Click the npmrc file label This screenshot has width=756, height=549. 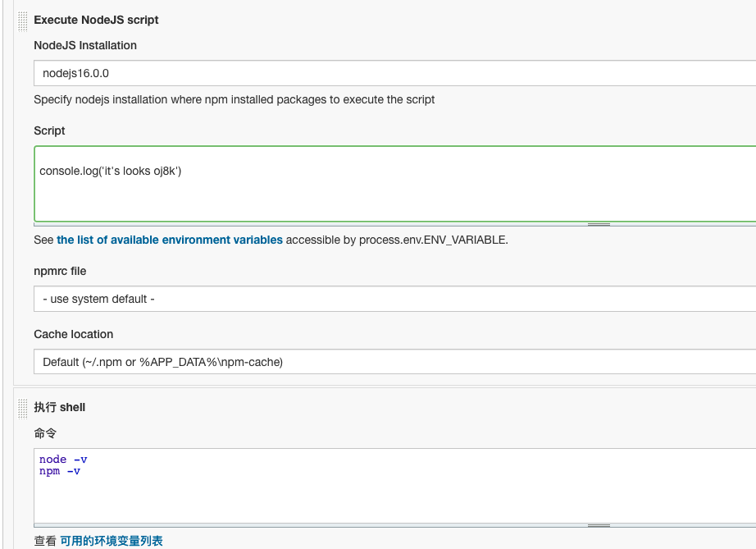point(60,271)
